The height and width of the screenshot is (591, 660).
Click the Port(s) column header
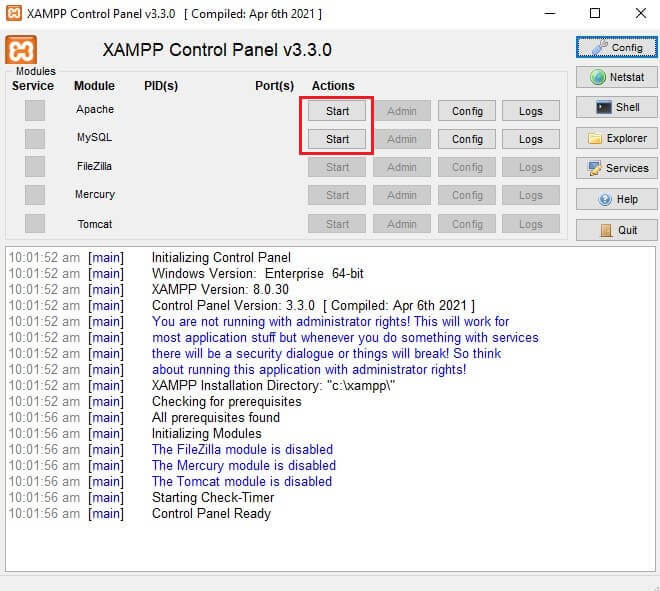click(274, 86)
